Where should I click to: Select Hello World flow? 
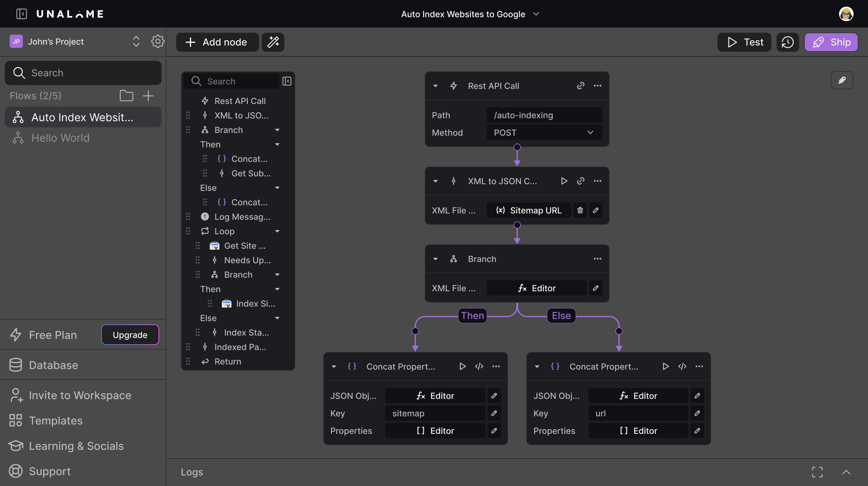(60, 138)
